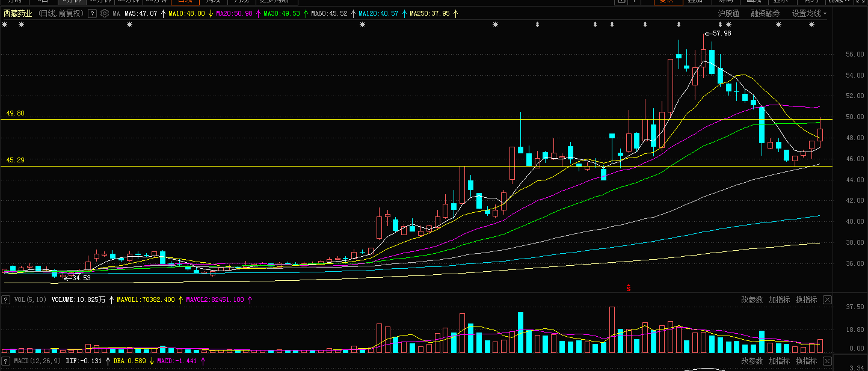Select the MA5:47.07 value
868x371 pixels.
click(x=141, y=13)
